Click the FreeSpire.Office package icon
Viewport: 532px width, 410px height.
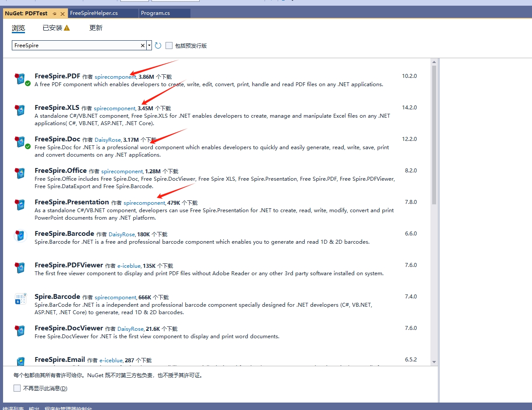point(19,173)
